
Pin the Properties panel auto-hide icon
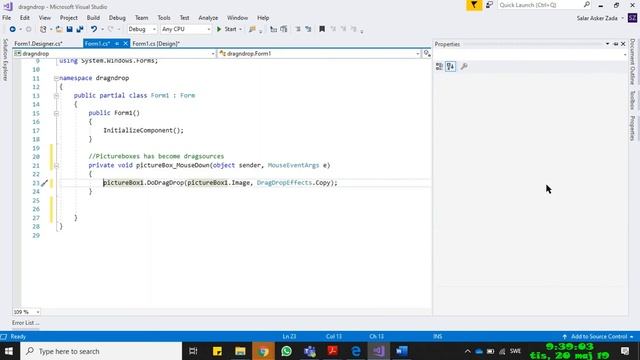(616, 44)
